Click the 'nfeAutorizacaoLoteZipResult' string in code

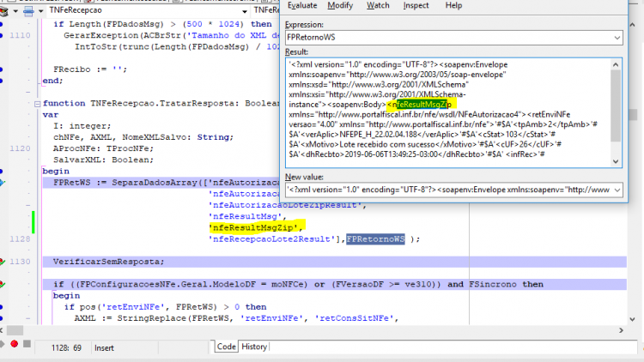point(285,205)
